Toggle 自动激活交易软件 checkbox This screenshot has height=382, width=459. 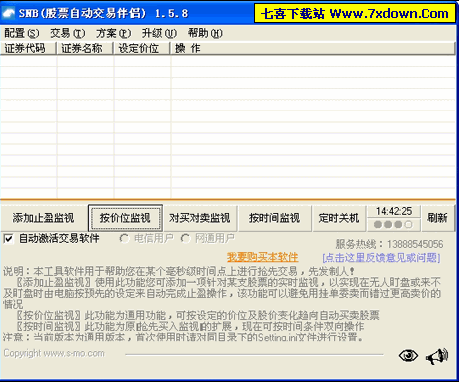click(9, 239)
